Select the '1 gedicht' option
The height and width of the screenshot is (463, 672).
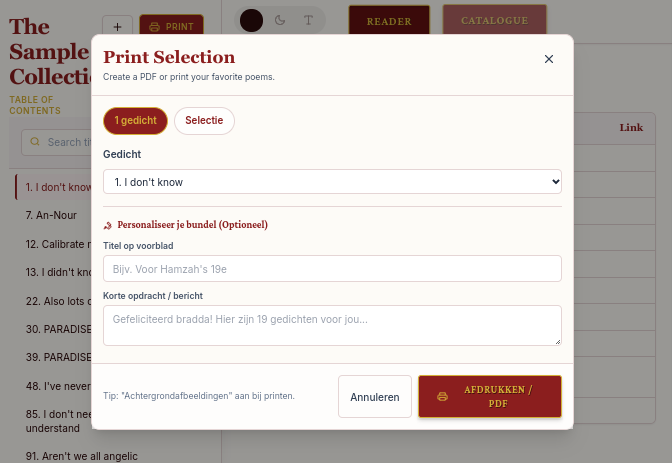tap(135, 120)
